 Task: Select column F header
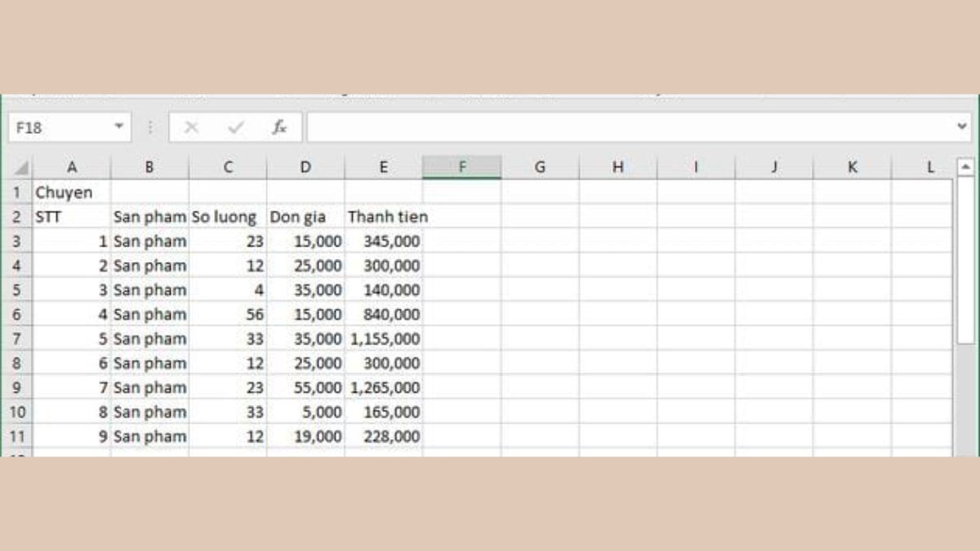pyautogui.click(x=463, y=167)
